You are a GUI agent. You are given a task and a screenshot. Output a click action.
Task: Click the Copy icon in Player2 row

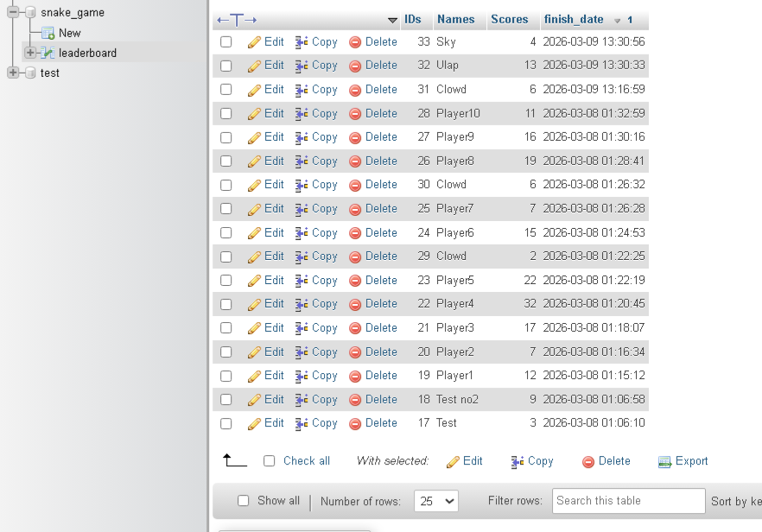coord(302,352)
